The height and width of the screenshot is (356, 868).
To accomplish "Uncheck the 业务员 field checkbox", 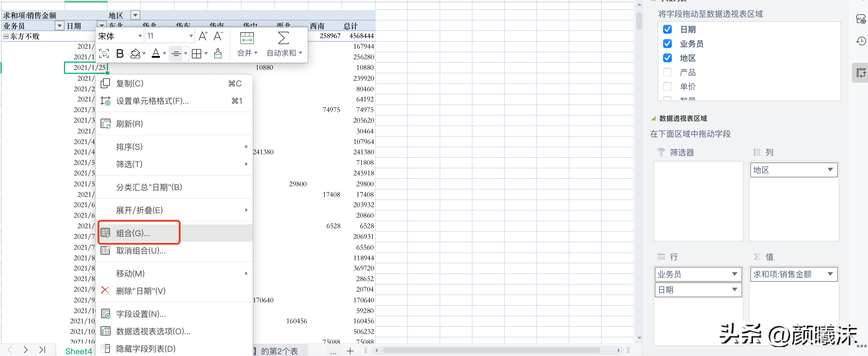I will coord(667,43).
